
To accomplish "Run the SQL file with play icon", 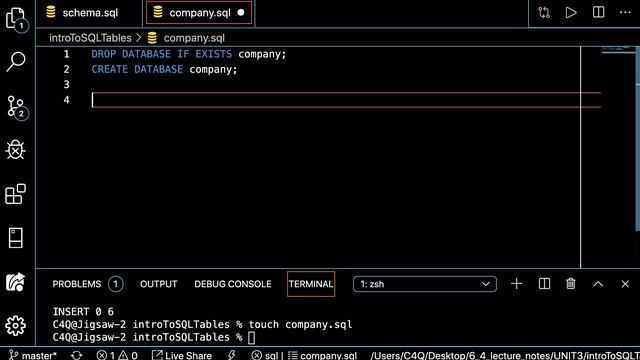I will 571,13.
